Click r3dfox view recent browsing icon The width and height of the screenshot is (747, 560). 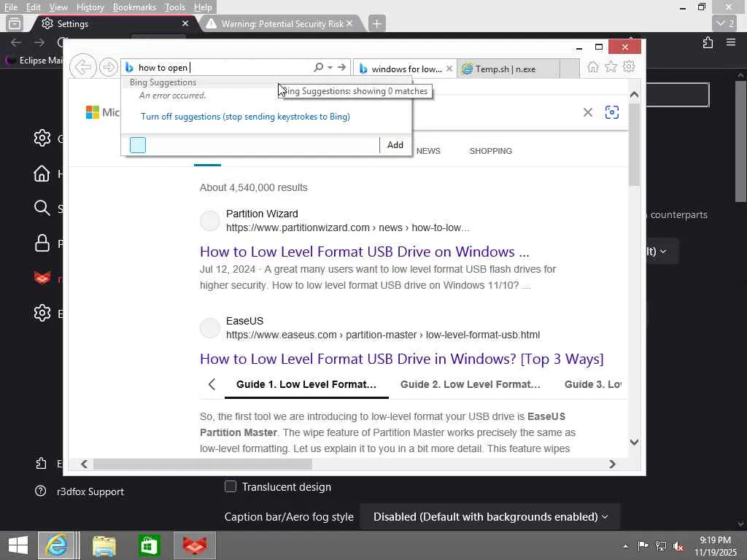click(15, 23)
